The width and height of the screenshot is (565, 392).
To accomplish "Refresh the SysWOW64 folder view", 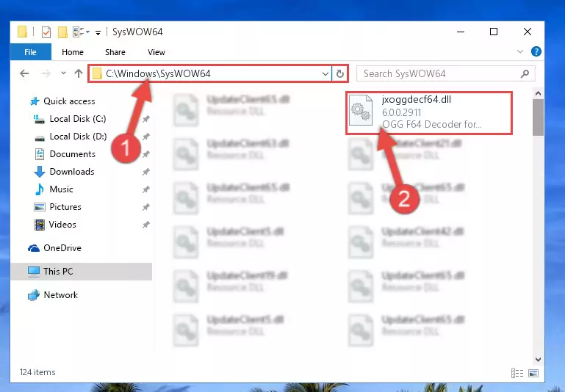I will (x=339, y=74).
